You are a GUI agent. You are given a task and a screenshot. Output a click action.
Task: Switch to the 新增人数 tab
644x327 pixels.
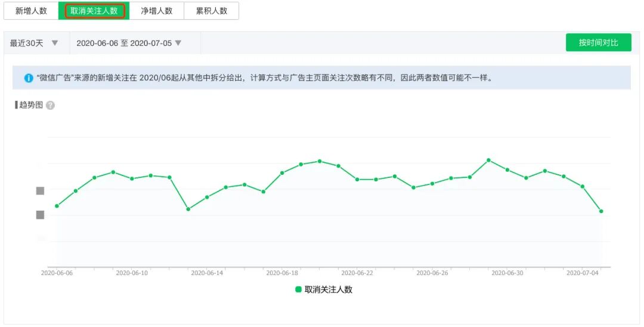point(31,11)
